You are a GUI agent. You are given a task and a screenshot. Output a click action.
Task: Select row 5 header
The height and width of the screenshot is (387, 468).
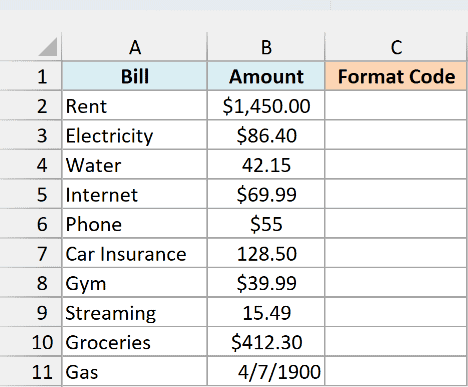tap(31, 194)
